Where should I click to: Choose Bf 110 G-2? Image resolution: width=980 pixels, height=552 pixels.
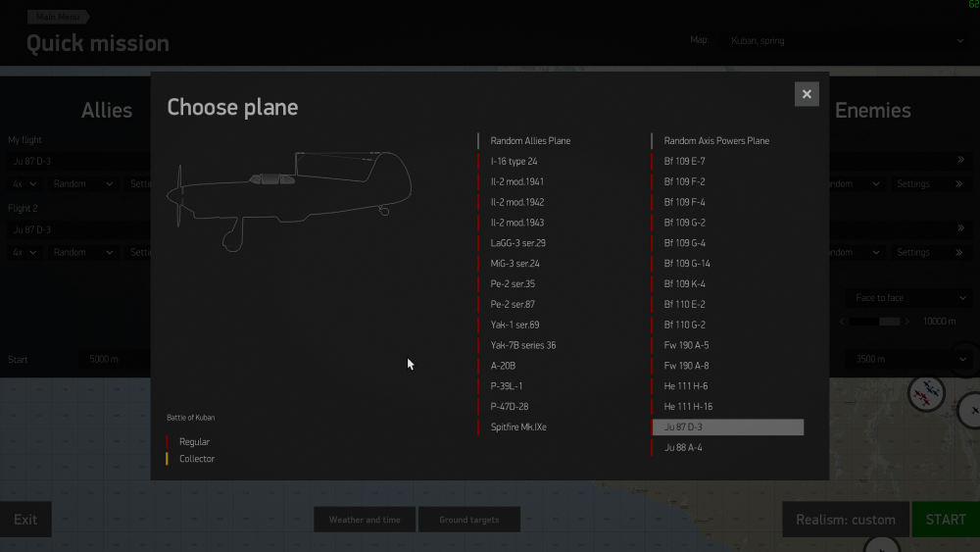684,326
